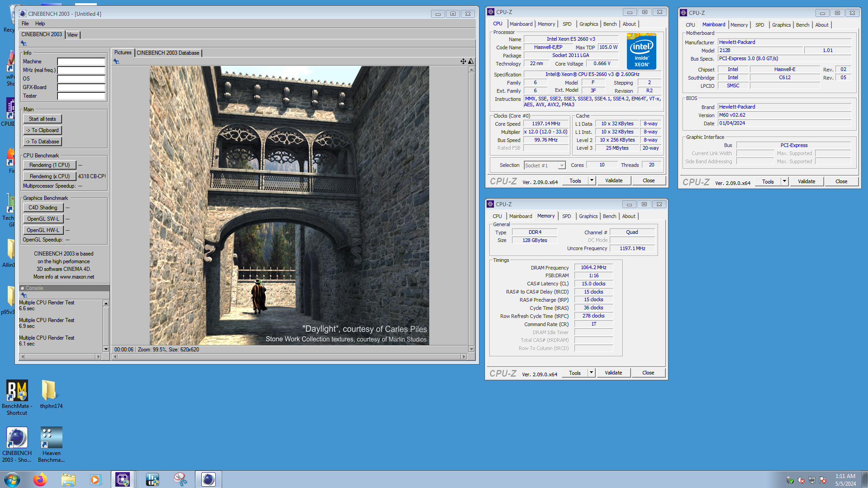Viewport: 868px width, 488px height.
Task: Click Validate in Memory CPU-Z window
Action: point(613,373)
